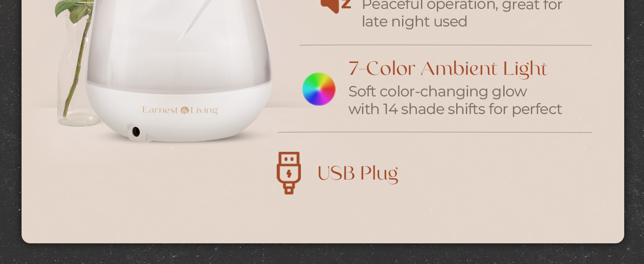Select the "7-Color Ambient Light" heading
The width and height of the screenshot is (644, 264).
tap(448, 69)
